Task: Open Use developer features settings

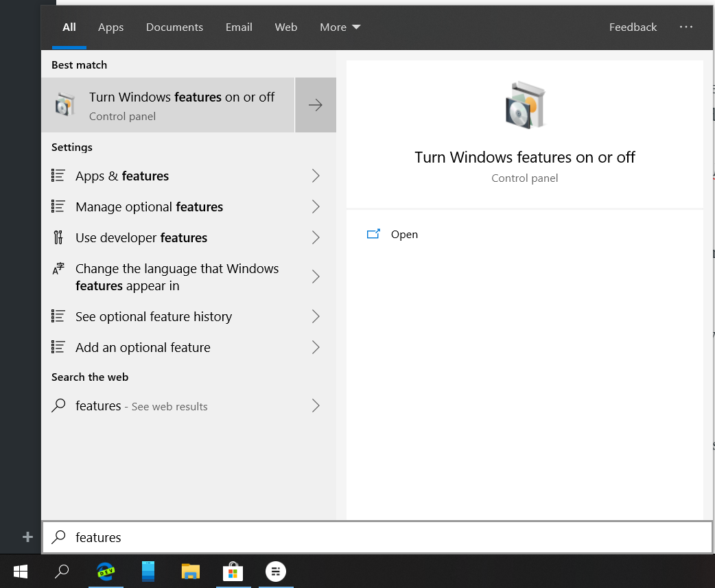Action: click(x=141, y=237)
